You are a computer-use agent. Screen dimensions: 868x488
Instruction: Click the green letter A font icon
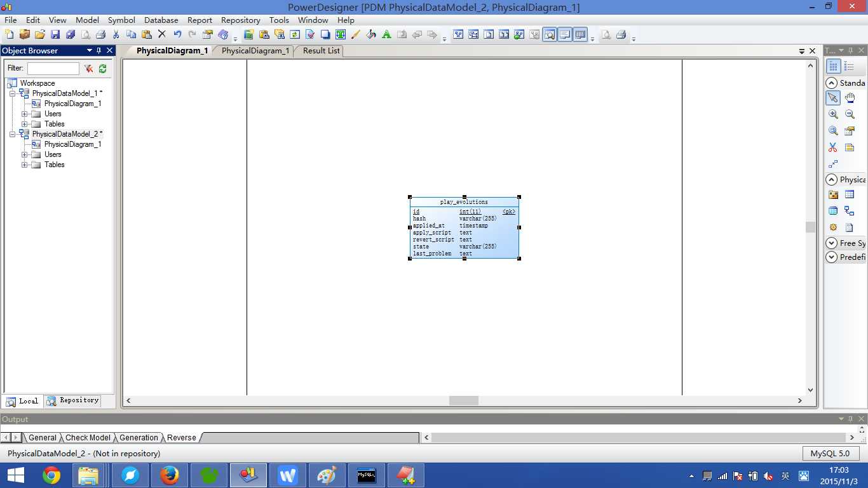[x=386, y=34]
